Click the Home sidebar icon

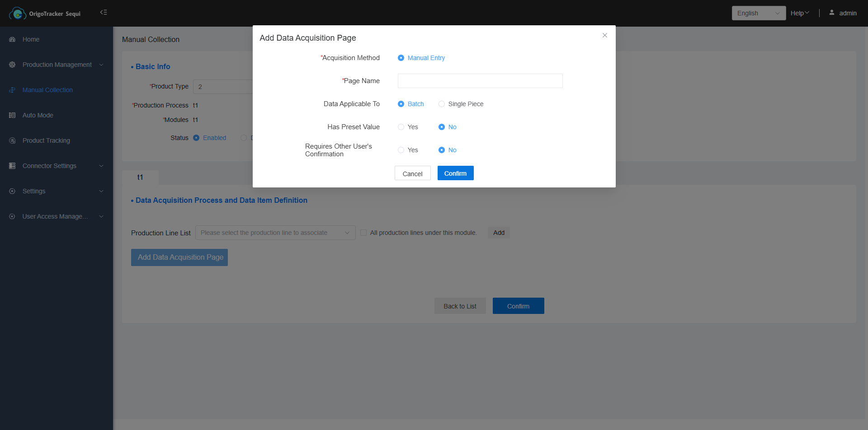tap(12, 40)
